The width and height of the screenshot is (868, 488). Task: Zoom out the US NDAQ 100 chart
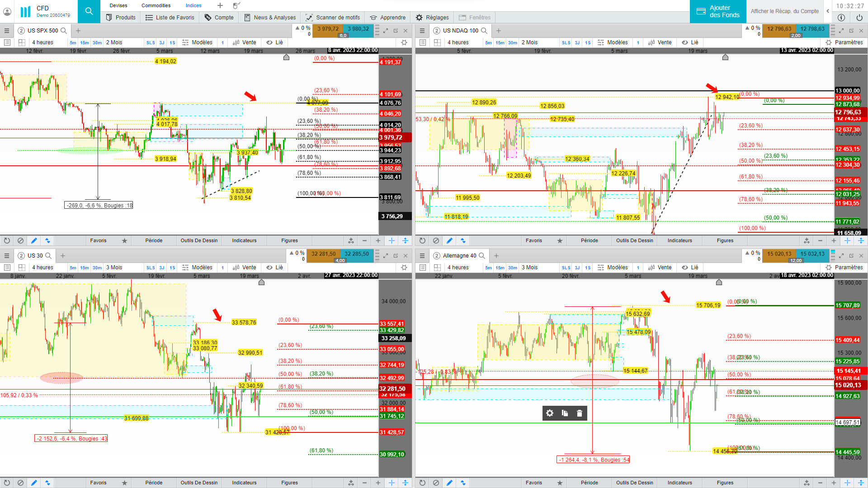[820, 241]
